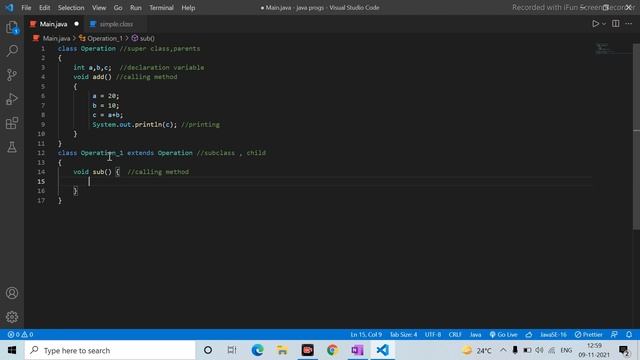Click the Visual Studio Code taskbar icon
640x360 pixels.
[x=382, y=350]
